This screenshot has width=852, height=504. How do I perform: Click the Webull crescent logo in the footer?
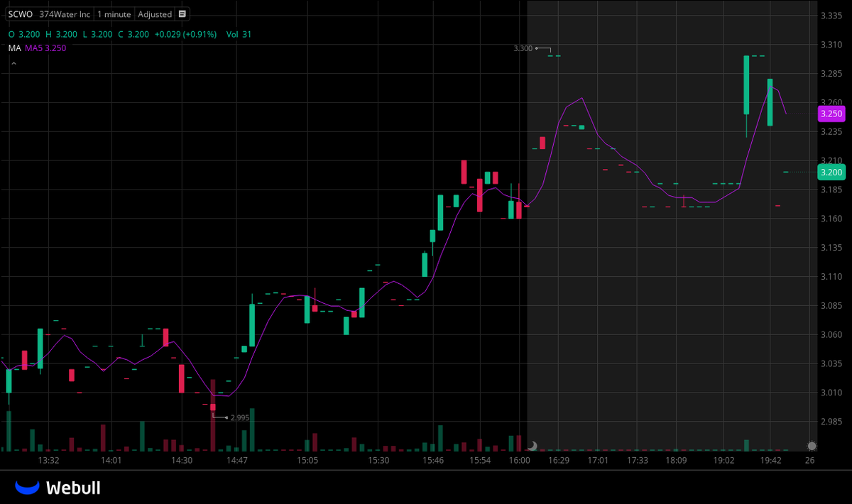[26, 487]
